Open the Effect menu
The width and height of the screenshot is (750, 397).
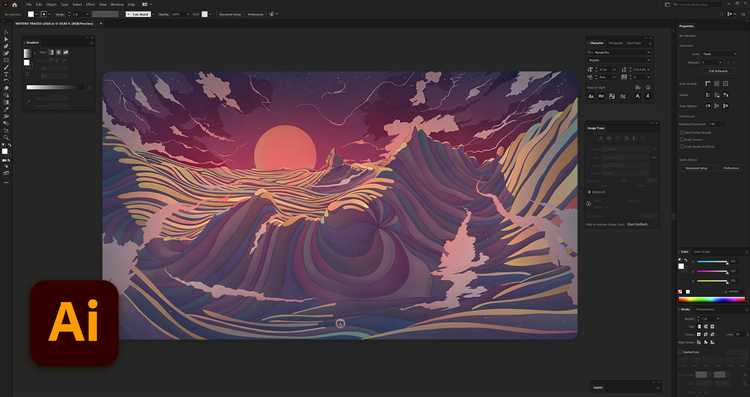(90, 4)
